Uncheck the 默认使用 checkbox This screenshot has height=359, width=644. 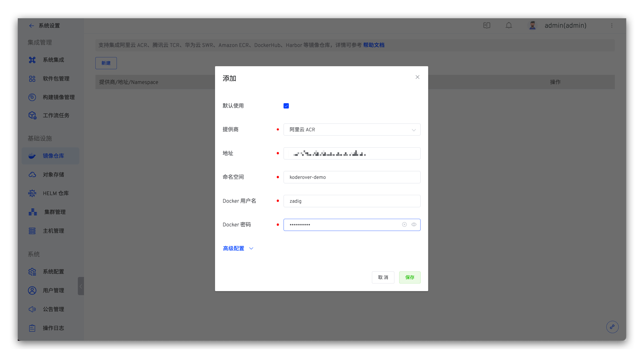(286, 106)
